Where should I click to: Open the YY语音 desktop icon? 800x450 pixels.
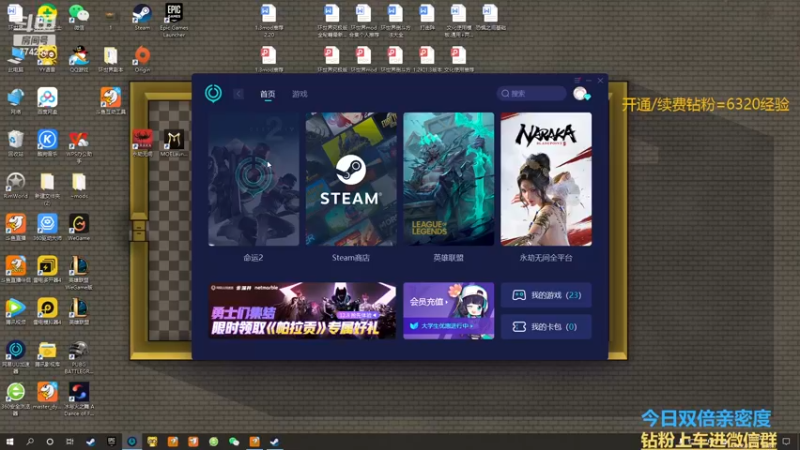[47, 59]
